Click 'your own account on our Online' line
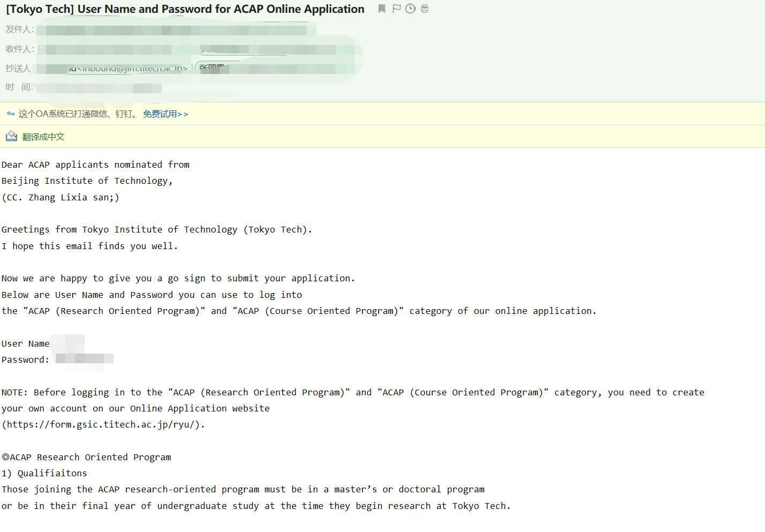765x532 pixels. coord(136,408)
